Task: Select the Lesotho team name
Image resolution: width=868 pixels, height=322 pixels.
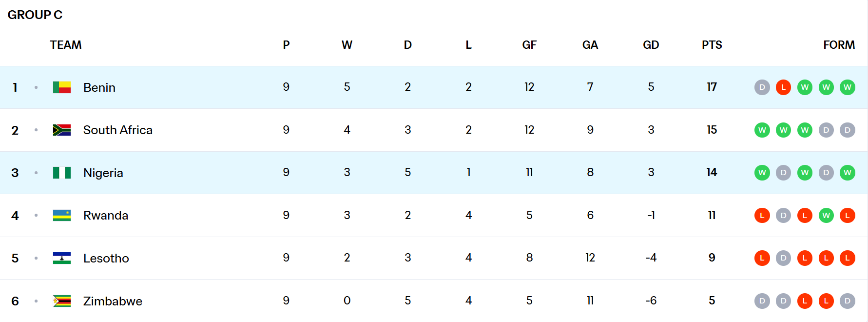Action: point(106,258)
